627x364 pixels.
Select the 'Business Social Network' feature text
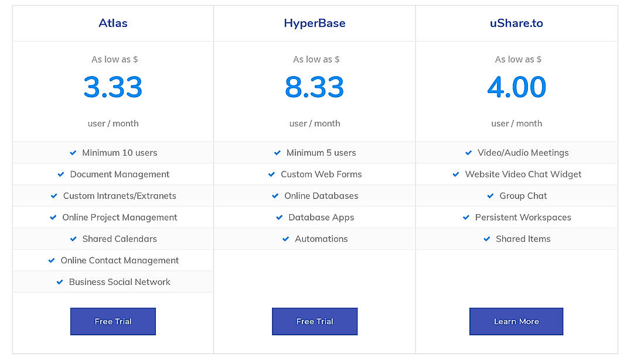120,282
